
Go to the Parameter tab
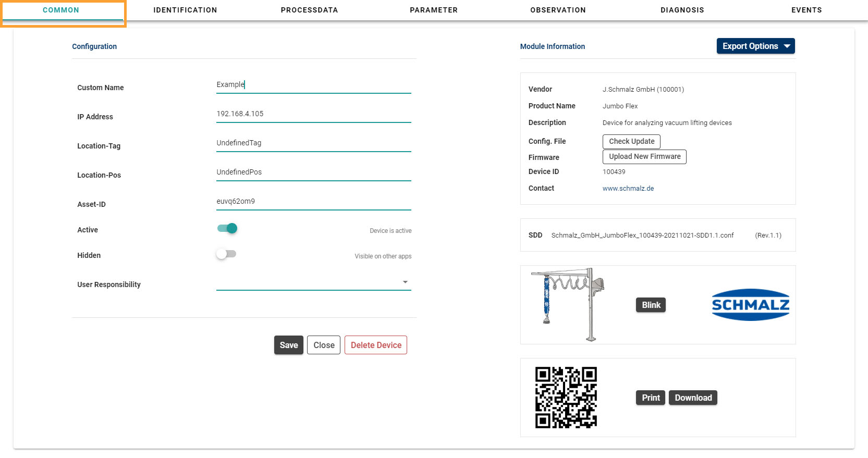point(434,10)
